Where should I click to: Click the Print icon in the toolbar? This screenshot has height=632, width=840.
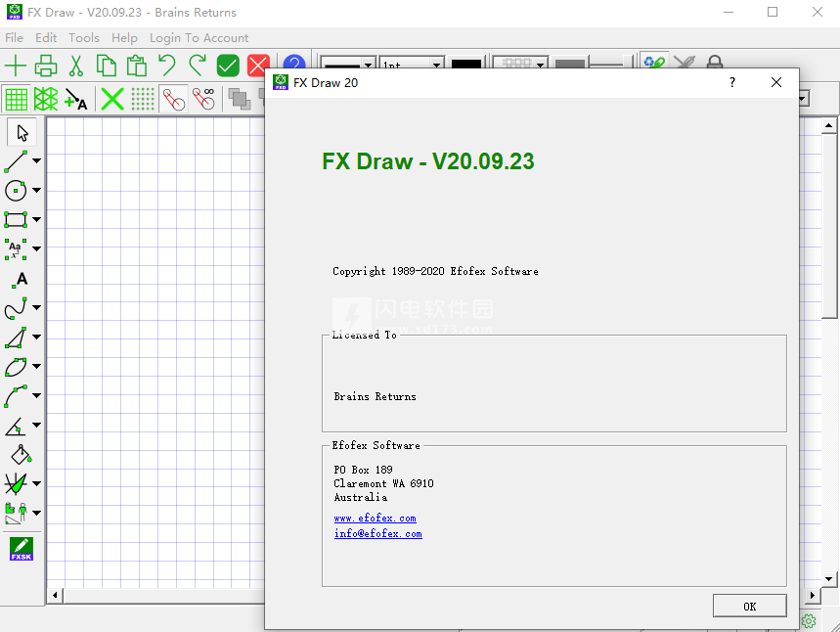[46, 66]
